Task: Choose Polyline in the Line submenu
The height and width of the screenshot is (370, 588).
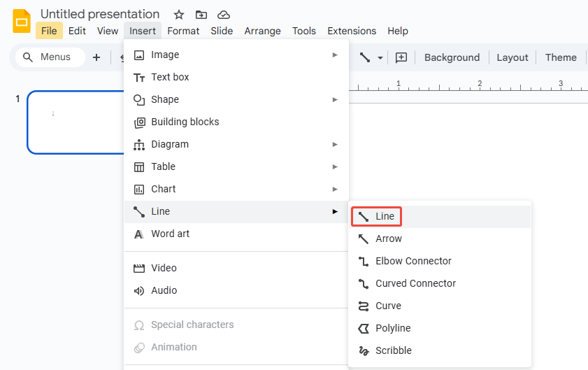Action: tap(392, 328)
